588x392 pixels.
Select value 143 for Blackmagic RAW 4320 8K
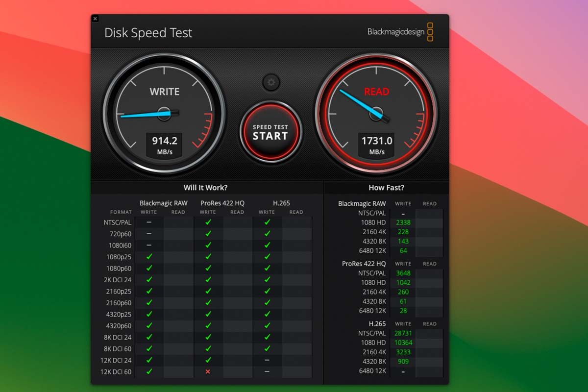coord(403,241)
